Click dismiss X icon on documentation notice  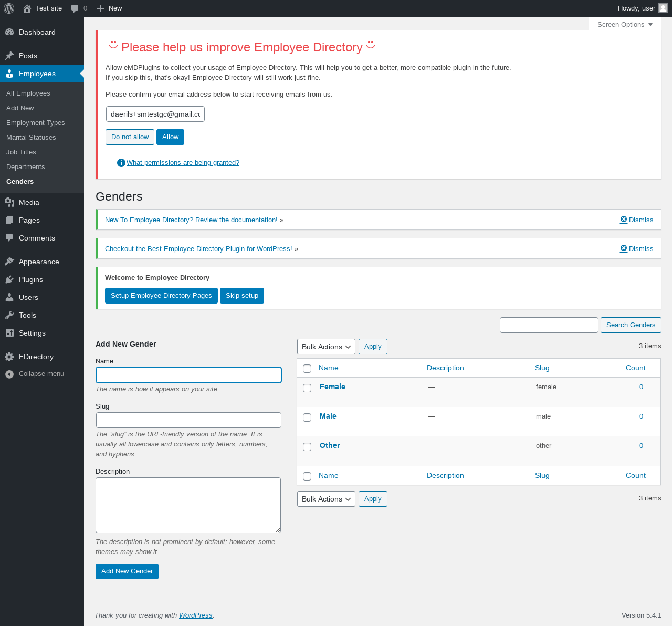(624, 220)
